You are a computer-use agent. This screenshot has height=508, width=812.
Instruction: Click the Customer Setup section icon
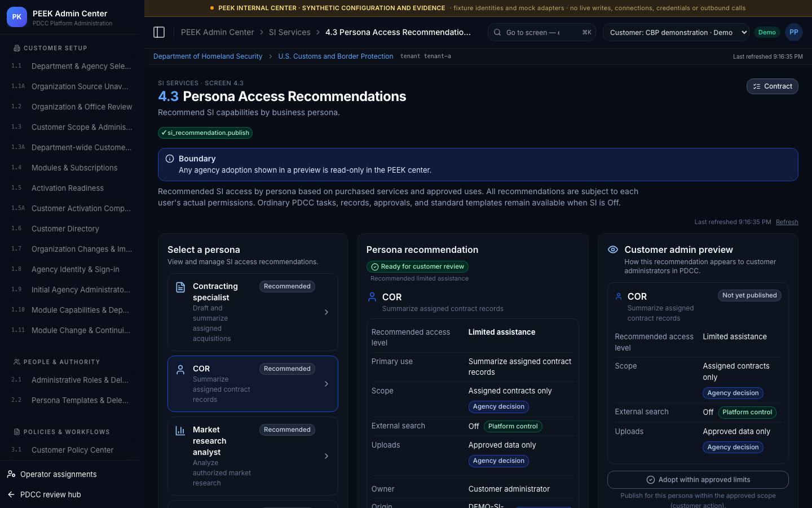point(17,48)
